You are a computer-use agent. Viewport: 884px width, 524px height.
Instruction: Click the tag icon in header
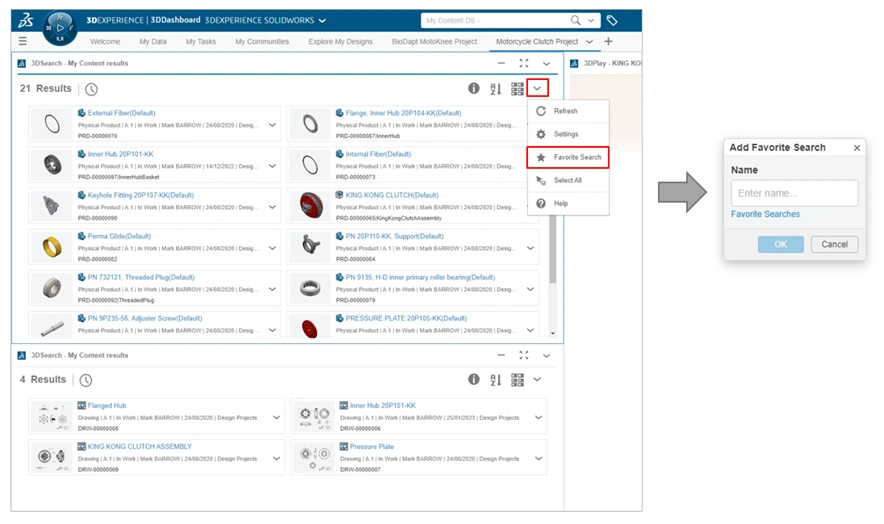point(612,20)
